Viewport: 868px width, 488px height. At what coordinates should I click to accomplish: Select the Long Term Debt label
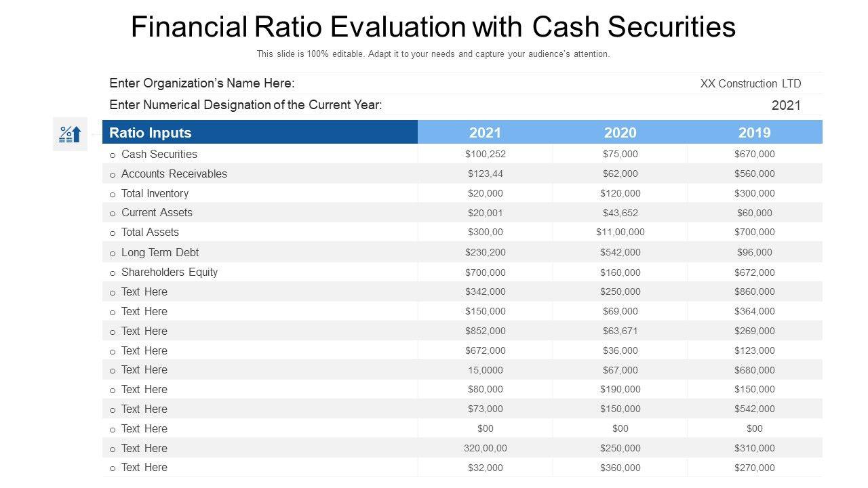(160, 252)
